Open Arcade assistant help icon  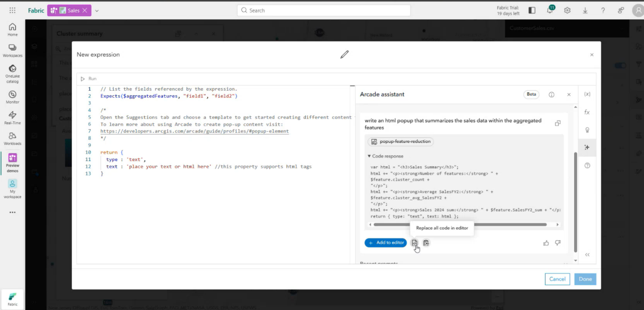coord(551,94)
